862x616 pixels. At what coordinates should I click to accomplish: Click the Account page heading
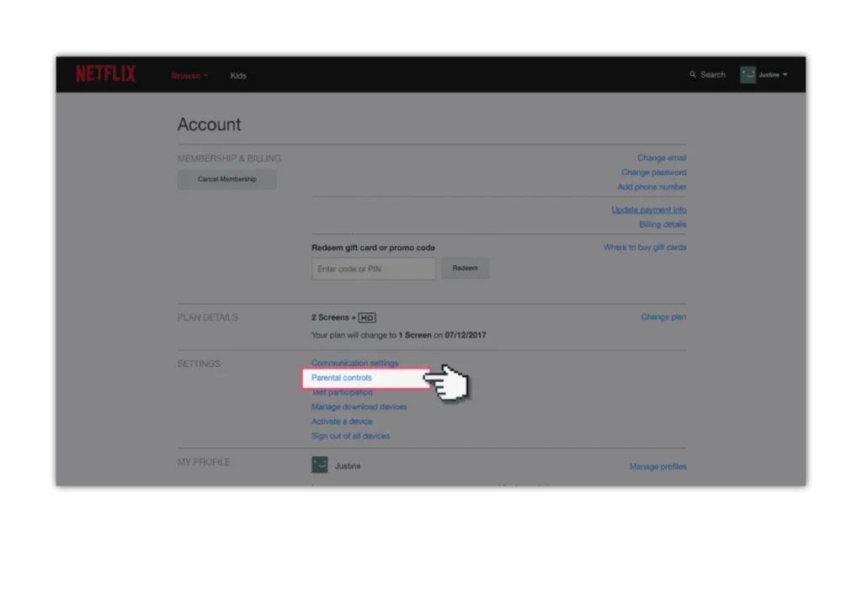209,125
